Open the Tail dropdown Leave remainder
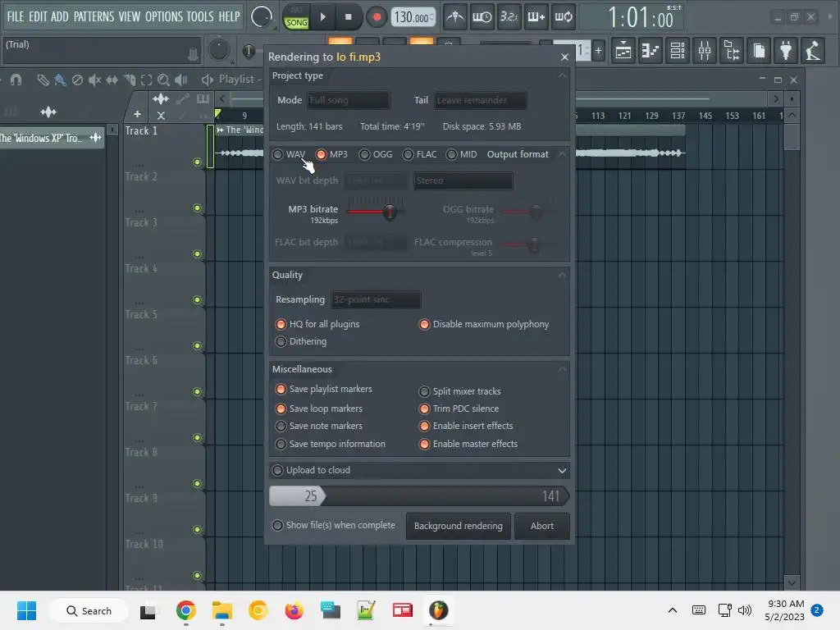840x630 pixels. click(481, 100)
